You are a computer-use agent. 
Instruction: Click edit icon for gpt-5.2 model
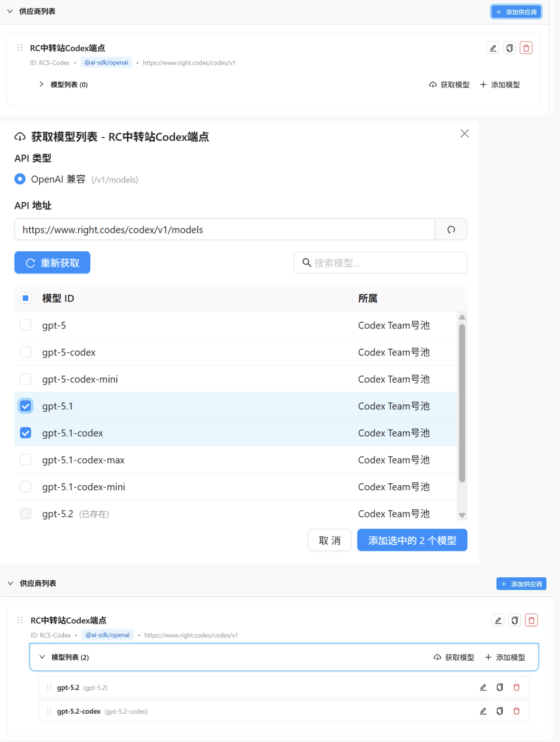pyautogui.click(x=483, y=687)
